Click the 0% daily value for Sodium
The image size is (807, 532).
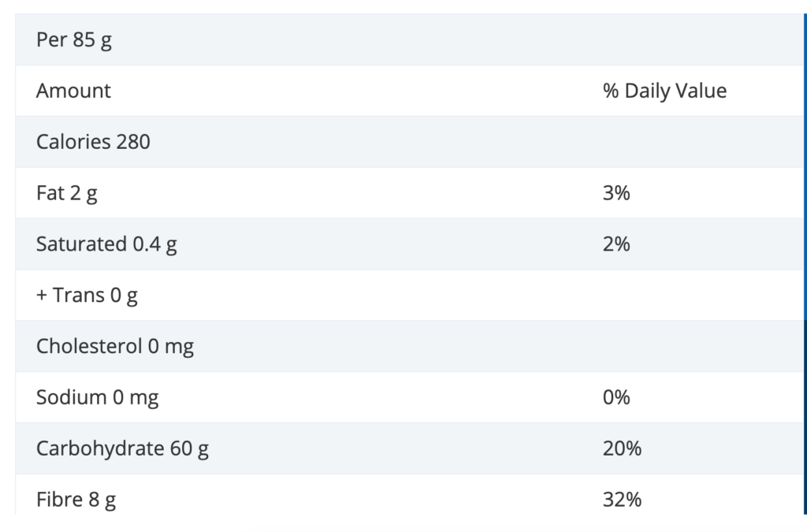pyautogui.click(x=616, y=397)
